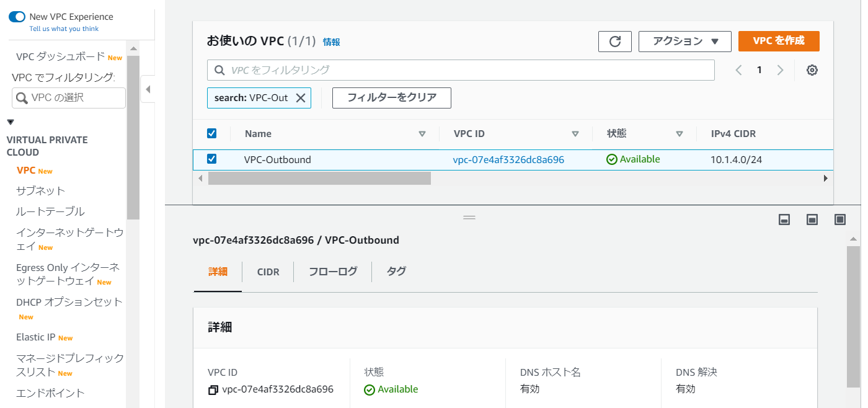Copy VPC ID using the copy icon

click(213, 390)
